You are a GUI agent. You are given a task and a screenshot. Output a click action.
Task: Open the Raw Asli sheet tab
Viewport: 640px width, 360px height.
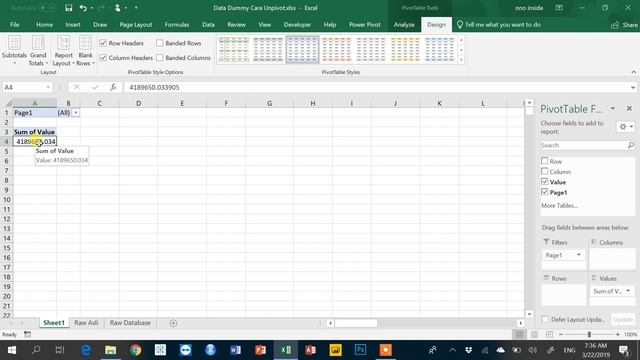click(86, 322)
